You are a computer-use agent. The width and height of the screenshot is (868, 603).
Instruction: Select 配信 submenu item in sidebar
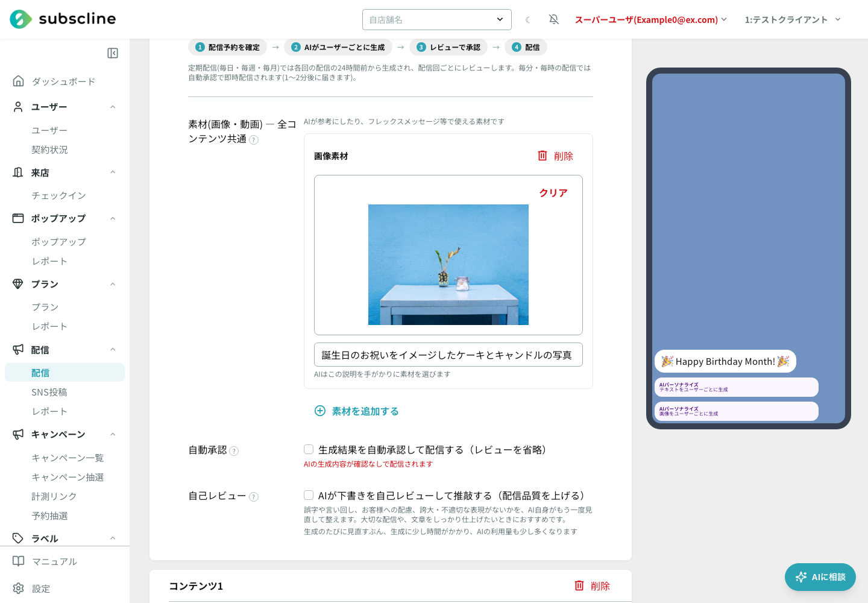coord(64,373)
